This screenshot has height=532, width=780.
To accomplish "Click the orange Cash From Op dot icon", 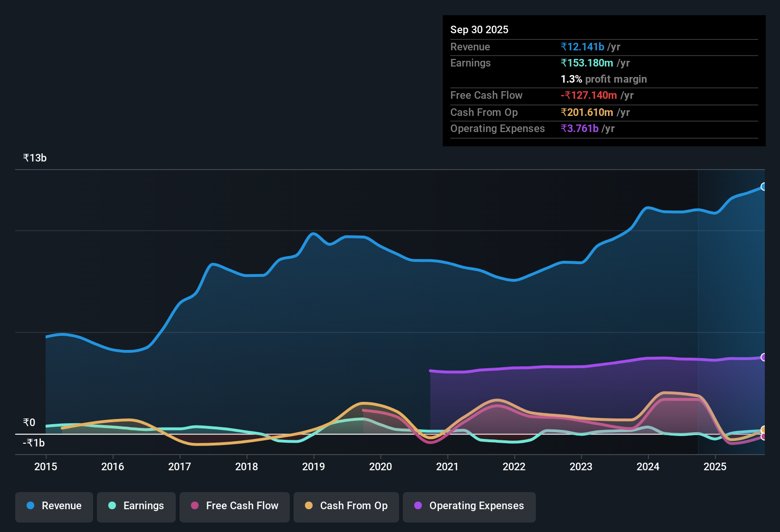I will click(x=309, y=506).
